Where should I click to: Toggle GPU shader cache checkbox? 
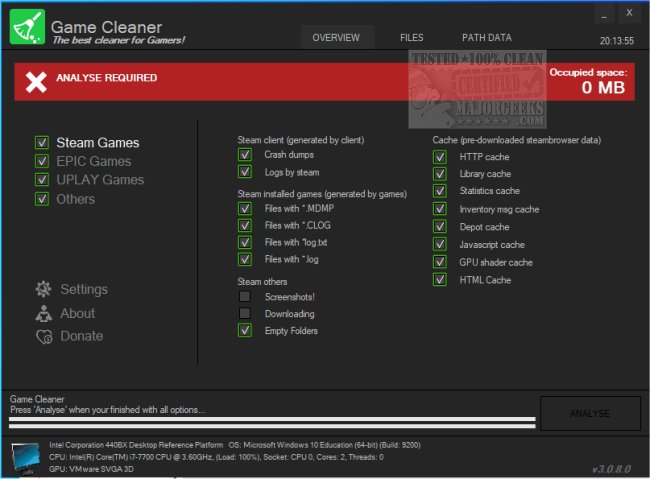coord(440,262)
